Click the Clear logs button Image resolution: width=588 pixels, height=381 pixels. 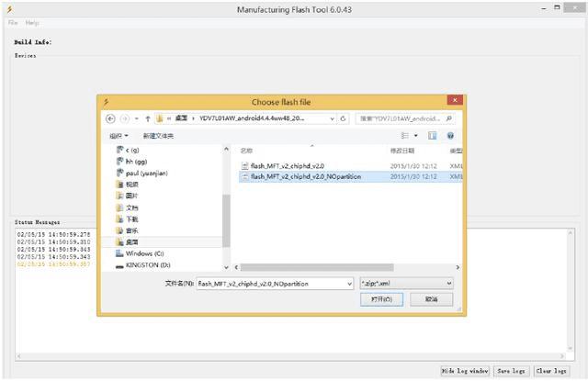(551, 371)
